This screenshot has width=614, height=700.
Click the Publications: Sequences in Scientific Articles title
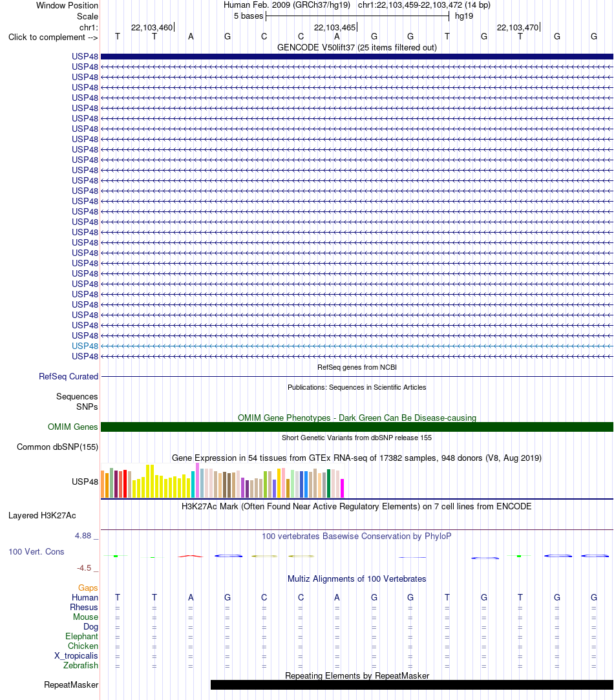(x=357, y=388)
